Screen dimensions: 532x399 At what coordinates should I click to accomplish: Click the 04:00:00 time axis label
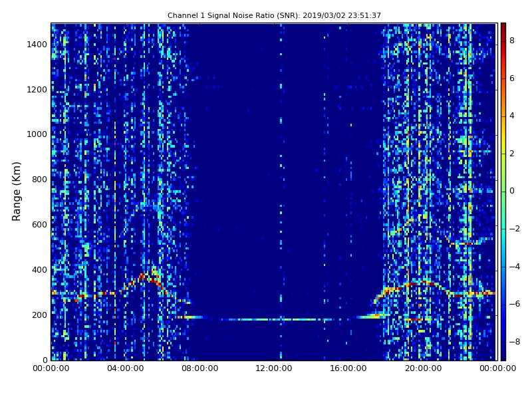[125, 368]
